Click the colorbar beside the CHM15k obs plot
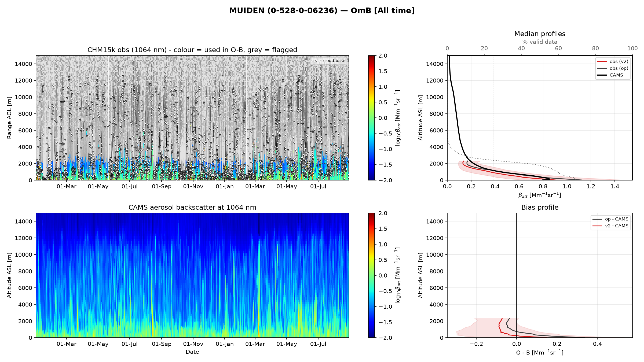This screenshot has width=644, height=362. [372, 118]
